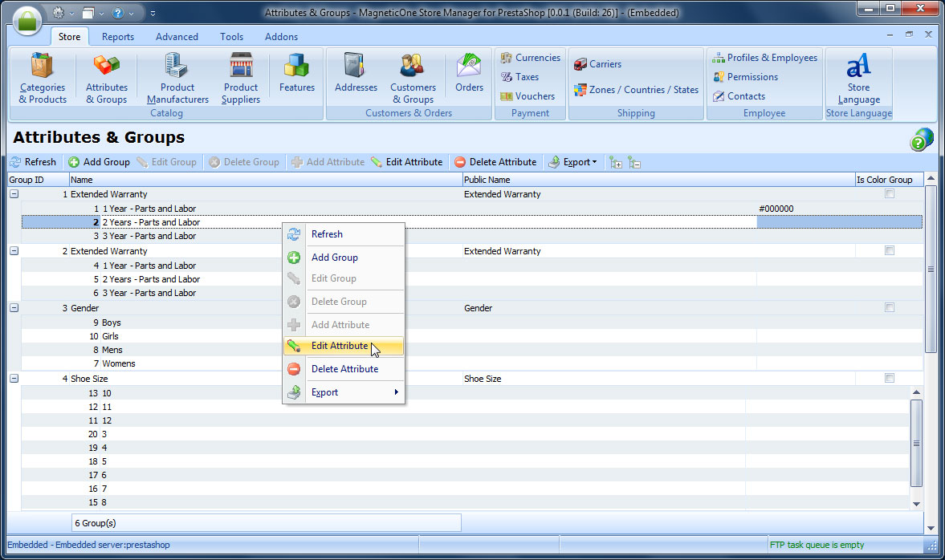Image resolution: width=945 pixels, height=560 pixels.
Task: Select the Womens attribute row
Action: pyautogui.click(x=472, y=363)
